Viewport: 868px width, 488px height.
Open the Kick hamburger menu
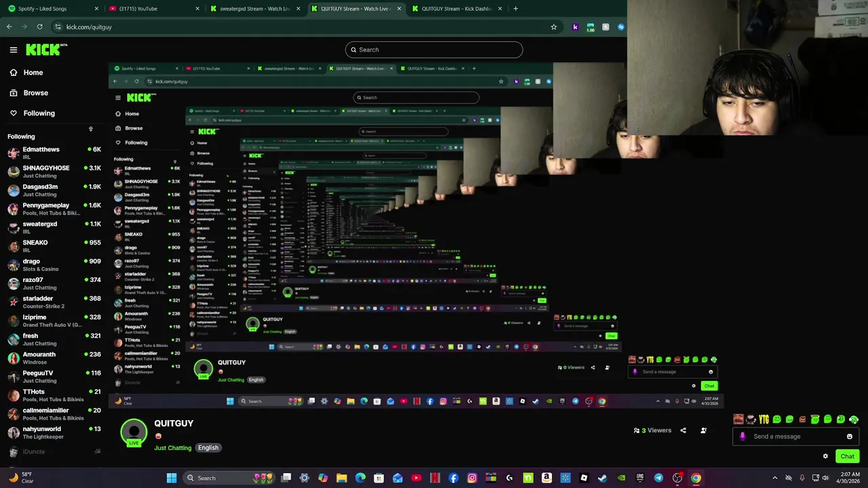(13, 49)
